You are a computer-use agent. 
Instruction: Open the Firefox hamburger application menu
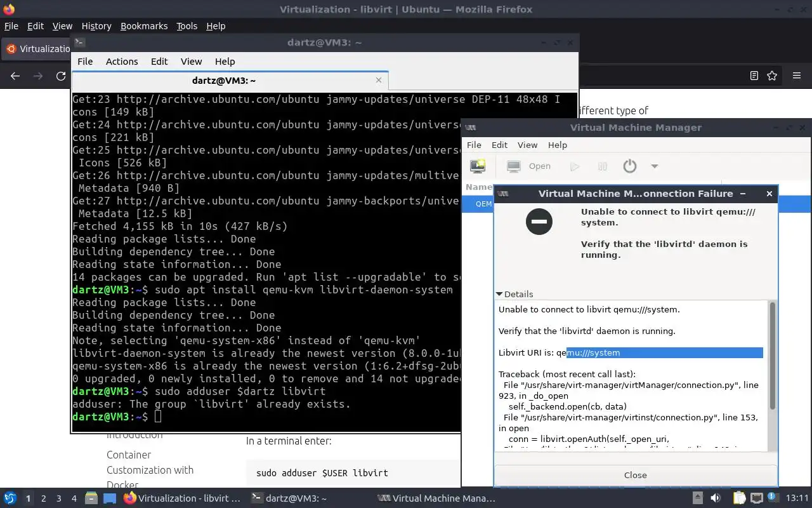click(797, 76)
